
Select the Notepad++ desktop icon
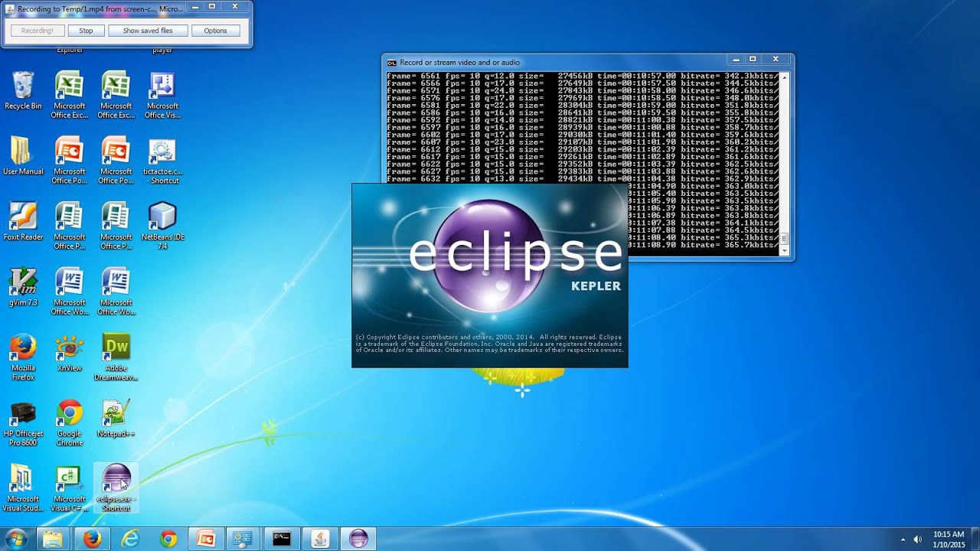coord(116,418)
